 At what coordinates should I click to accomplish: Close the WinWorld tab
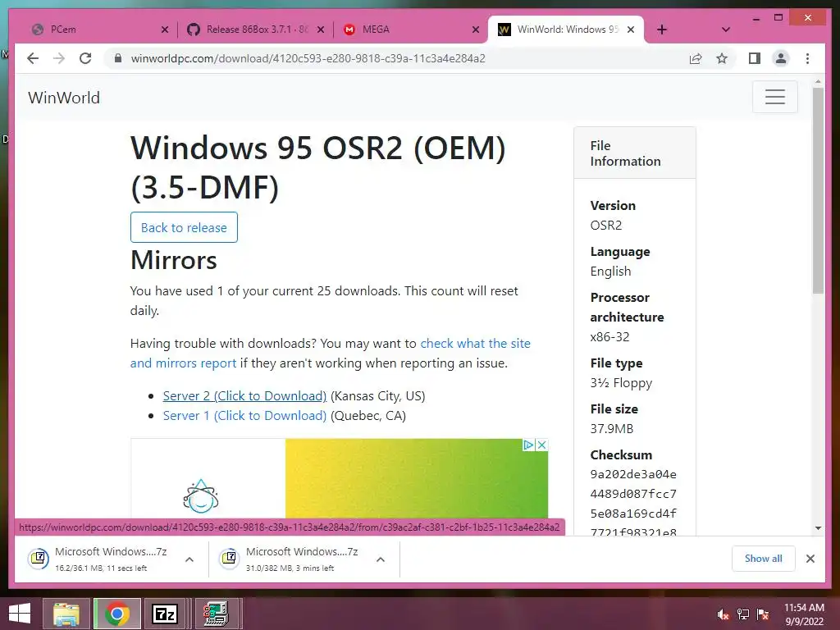(x=631, y=30)
